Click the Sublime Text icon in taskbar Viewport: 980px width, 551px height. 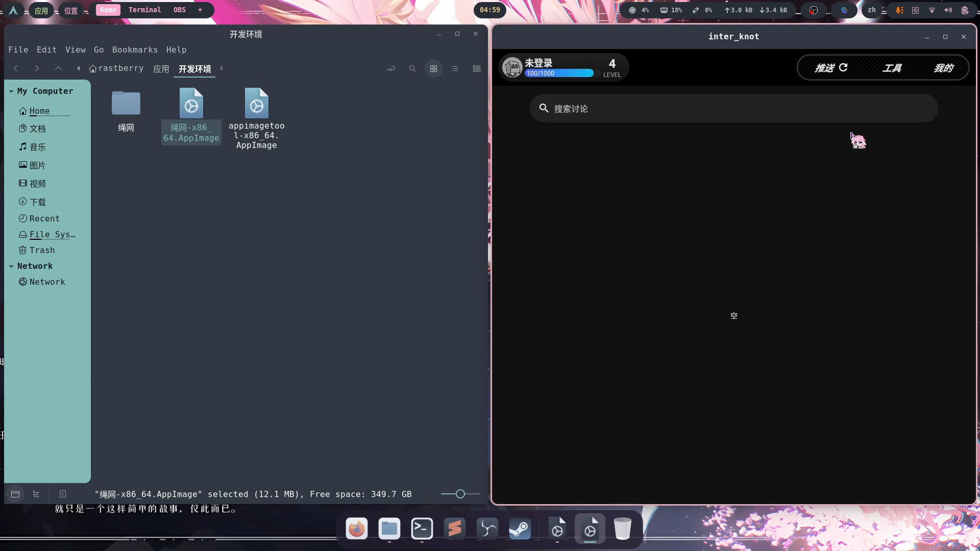click(454, 529)
